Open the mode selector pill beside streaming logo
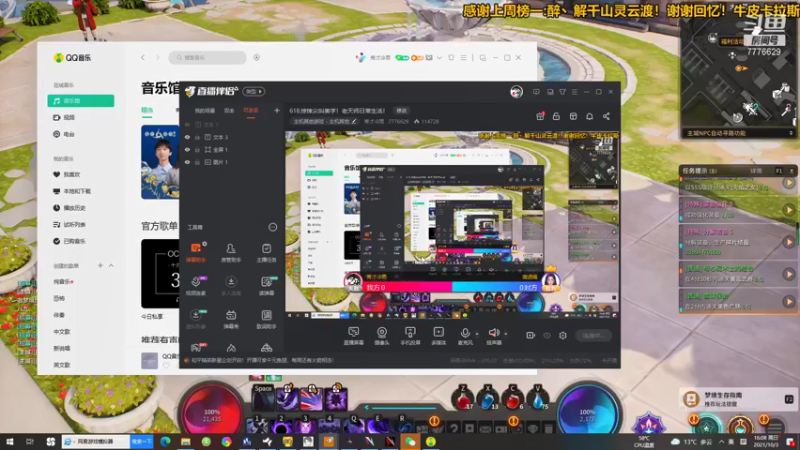Screen dimensions: 800x450 click(x=254, y=91)
